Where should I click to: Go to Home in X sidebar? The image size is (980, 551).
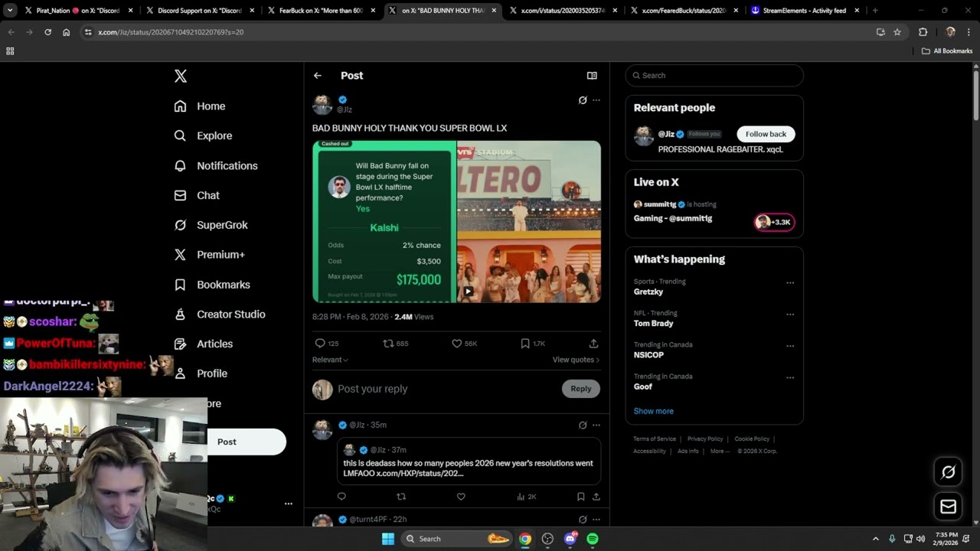200,106
